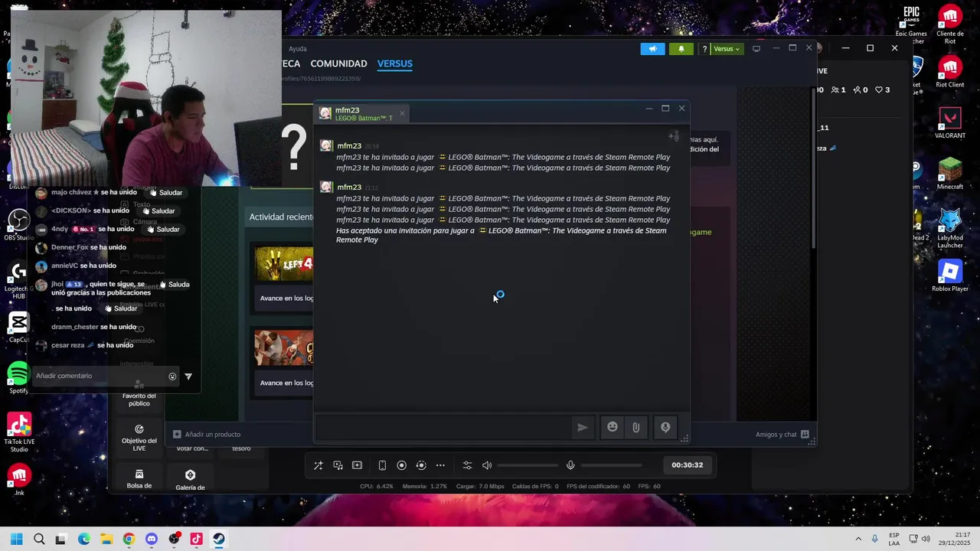Open media music tool in TikTok toolbar

pyautogui.click(x=338, y=465)
